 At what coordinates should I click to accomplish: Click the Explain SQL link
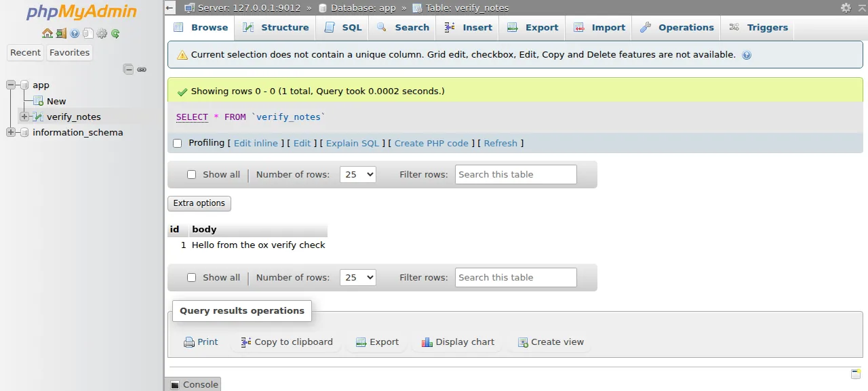click(x=353, y=143)
